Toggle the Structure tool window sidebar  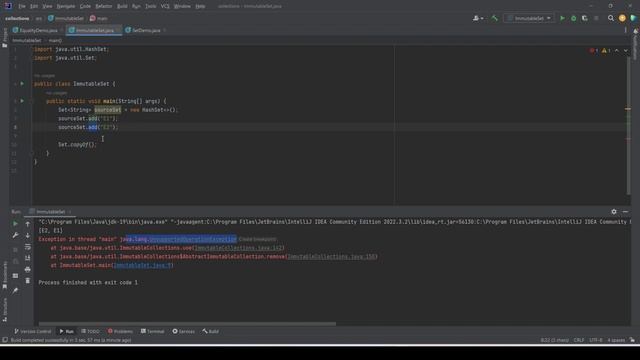tap(4, 310)
